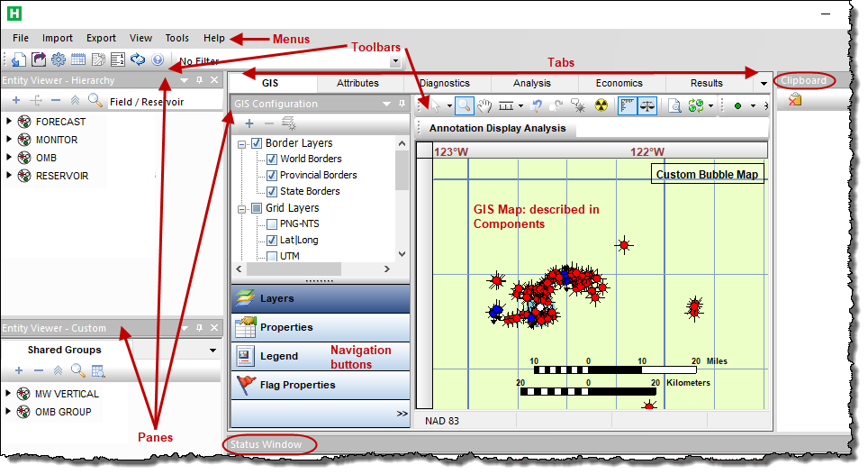Click the clear clipboard icon in Clipboard pane
The width and height of the screenshot is (868, 474).
coord(795,100)
